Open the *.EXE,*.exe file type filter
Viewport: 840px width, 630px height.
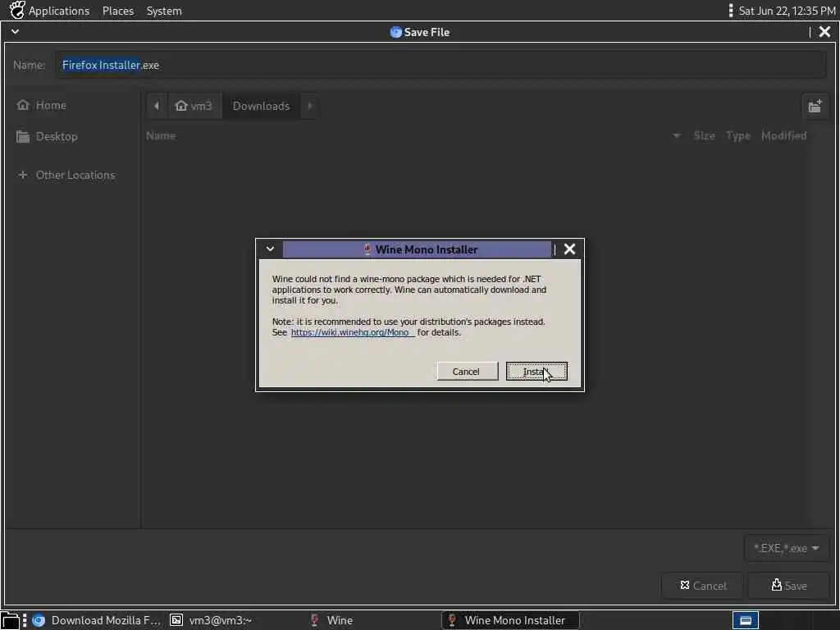tap(787, 548)
